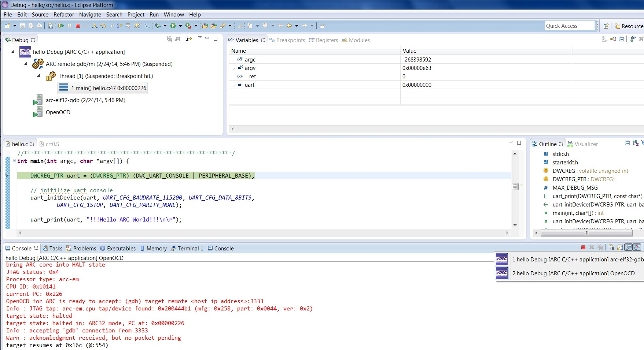Click the Outline sort alphabetically icon

[x=636, y=143]
